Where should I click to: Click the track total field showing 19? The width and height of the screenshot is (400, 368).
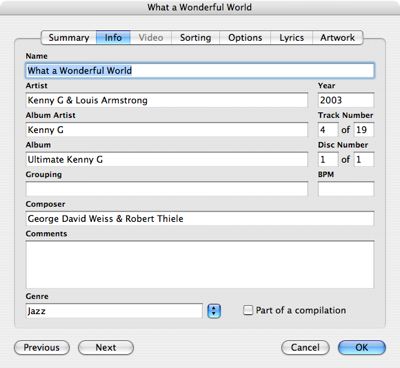364,130
